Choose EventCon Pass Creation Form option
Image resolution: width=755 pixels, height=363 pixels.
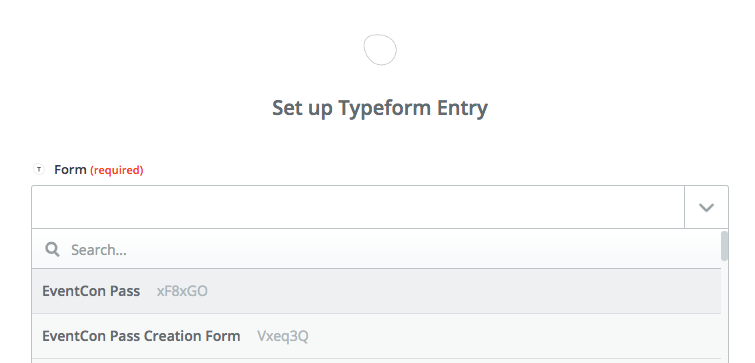coord(377,336)
